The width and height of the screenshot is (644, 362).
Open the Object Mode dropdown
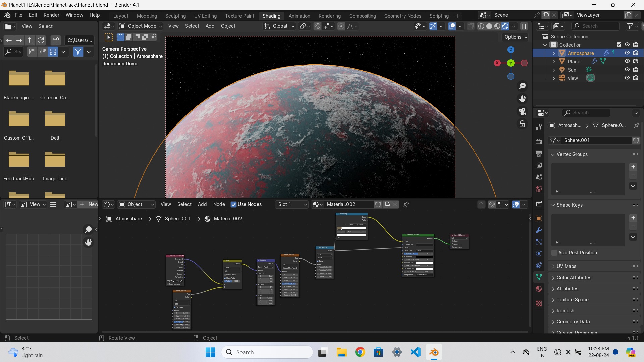[141, 26]
